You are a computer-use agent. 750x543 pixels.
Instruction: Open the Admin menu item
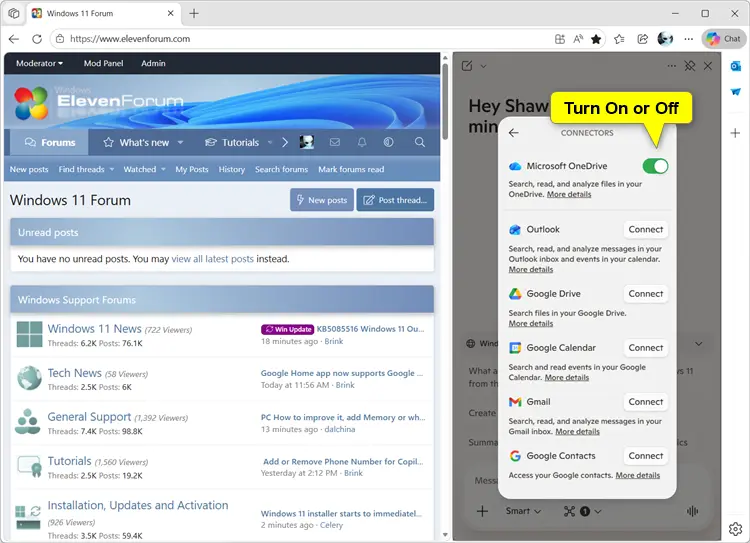click(x=153, y=63)
